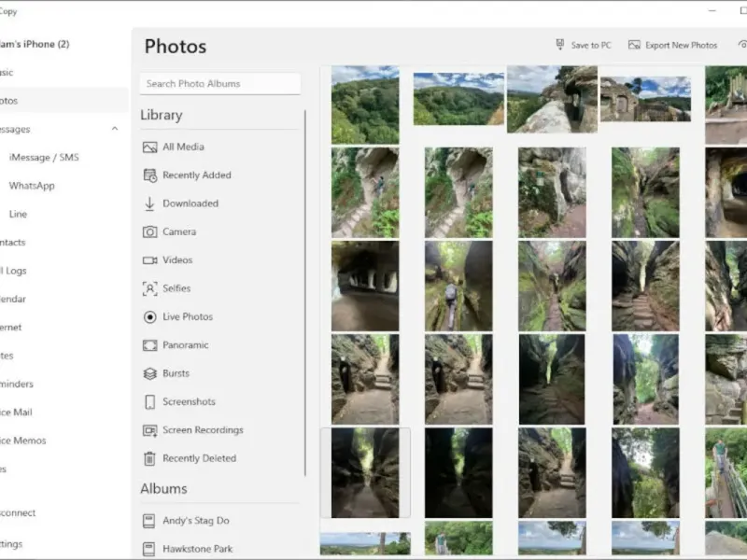Click the Bursts stack icon

pyautogui.click(x=149, y=373)
